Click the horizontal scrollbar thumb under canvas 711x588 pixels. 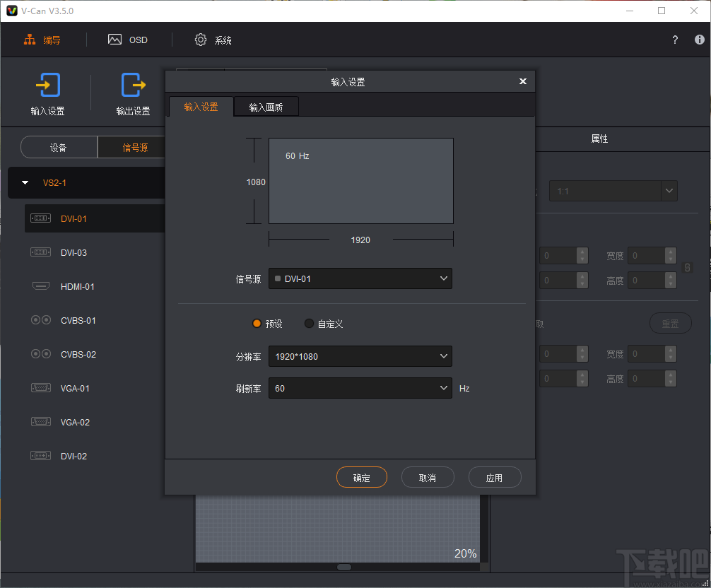[x=344, y=567]
